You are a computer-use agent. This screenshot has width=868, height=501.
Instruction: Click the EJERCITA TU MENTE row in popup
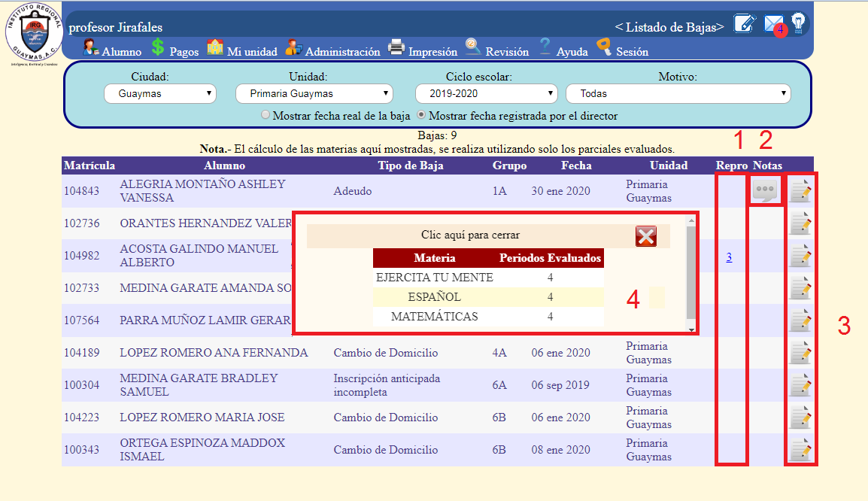coord(488,278)
